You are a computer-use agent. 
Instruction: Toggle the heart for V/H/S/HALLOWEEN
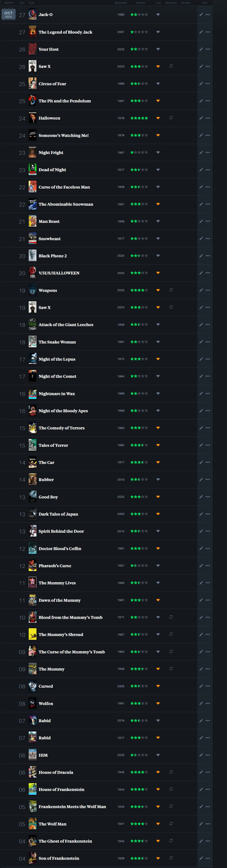(x=158, y=273)
